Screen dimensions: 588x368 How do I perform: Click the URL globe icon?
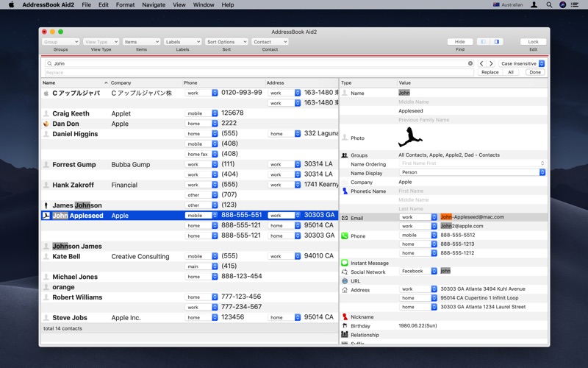tap(345, 281)
